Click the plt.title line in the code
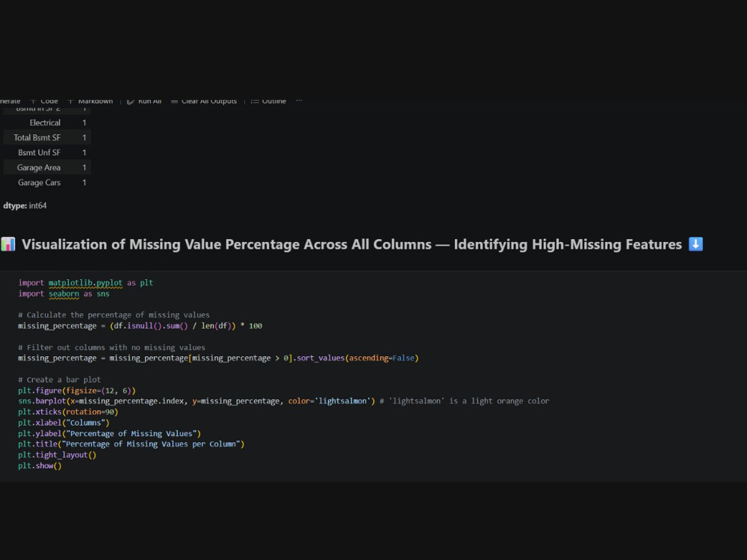747x560 pixels. (x=131, y=444)
